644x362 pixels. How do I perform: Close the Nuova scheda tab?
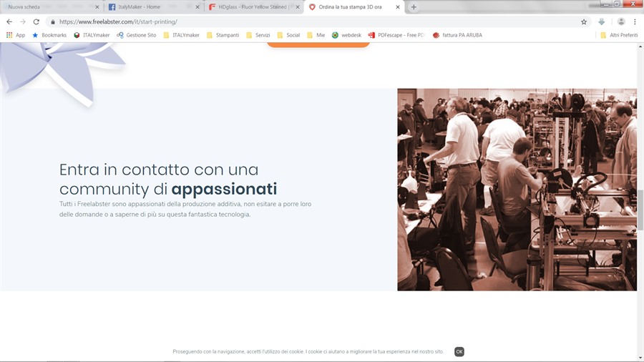click(97, 7)
